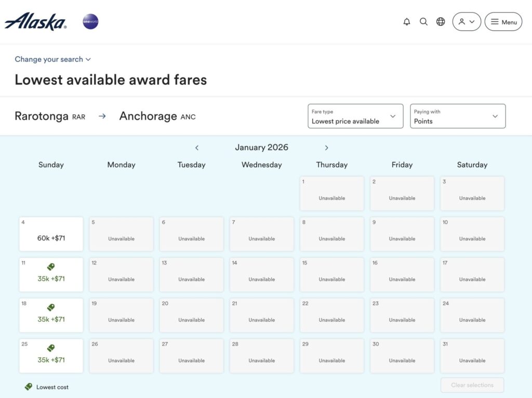Open the Fare type dropdown

coord(355,116)
